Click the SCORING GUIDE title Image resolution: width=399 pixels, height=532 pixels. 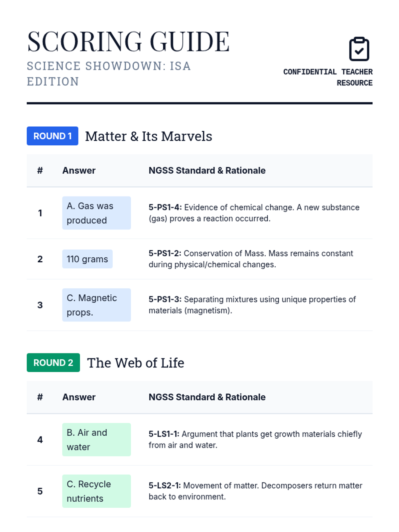pos(128,41)
